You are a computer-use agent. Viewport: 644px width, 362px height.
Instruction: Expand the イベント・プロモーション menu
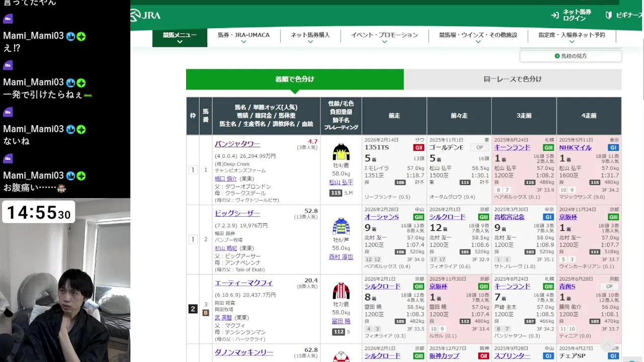tap(384, 38)
